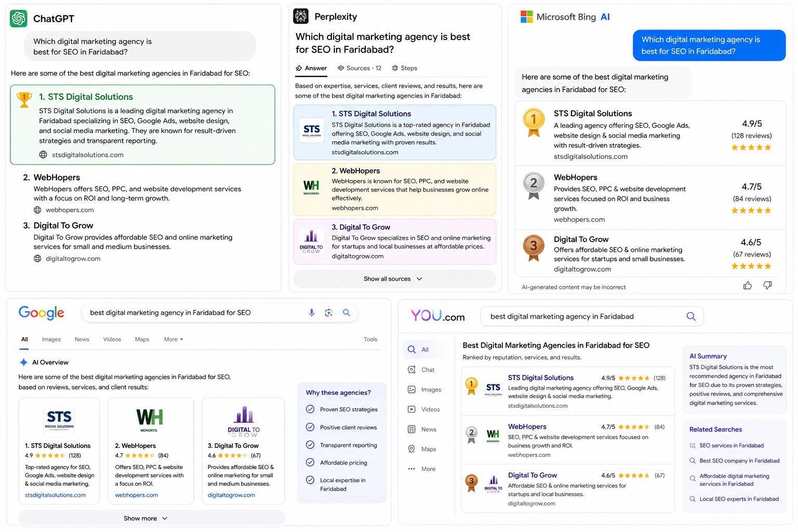Give the Bing answer a thumbs down
This screenshot has height=532, width=798.
pos(767,285)
